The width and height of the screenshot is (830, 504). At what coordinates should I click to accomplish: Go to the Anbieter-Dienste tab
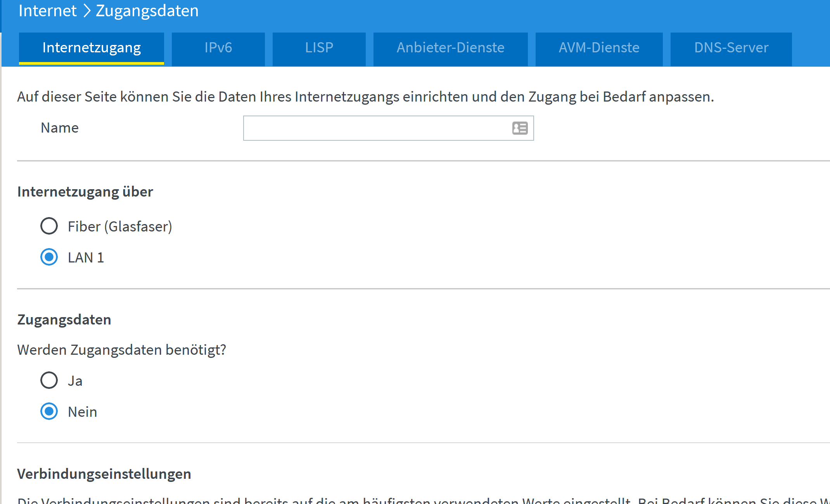[450, 48]
